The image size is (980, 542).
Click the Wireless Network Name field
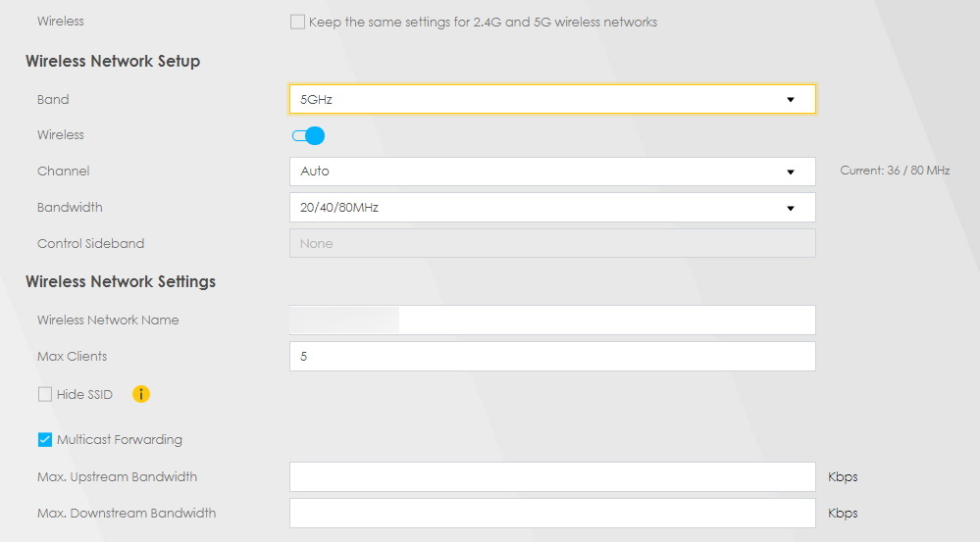(x=552, y=320)
